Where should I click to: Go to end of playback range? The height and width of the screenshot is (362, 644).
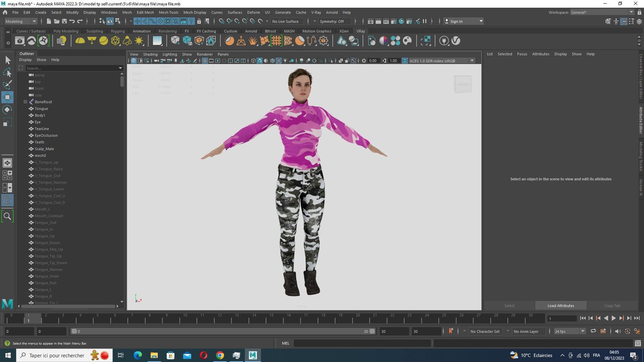(x=637, y=318)
